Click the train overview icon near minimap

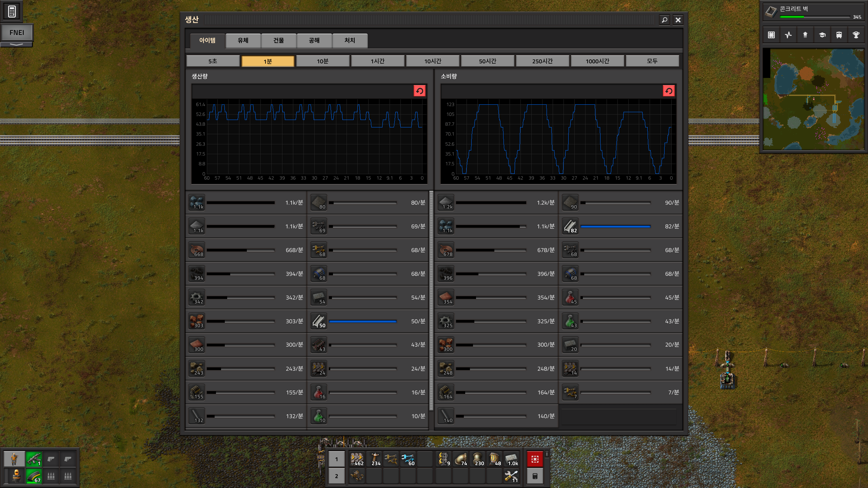point(839,35)
